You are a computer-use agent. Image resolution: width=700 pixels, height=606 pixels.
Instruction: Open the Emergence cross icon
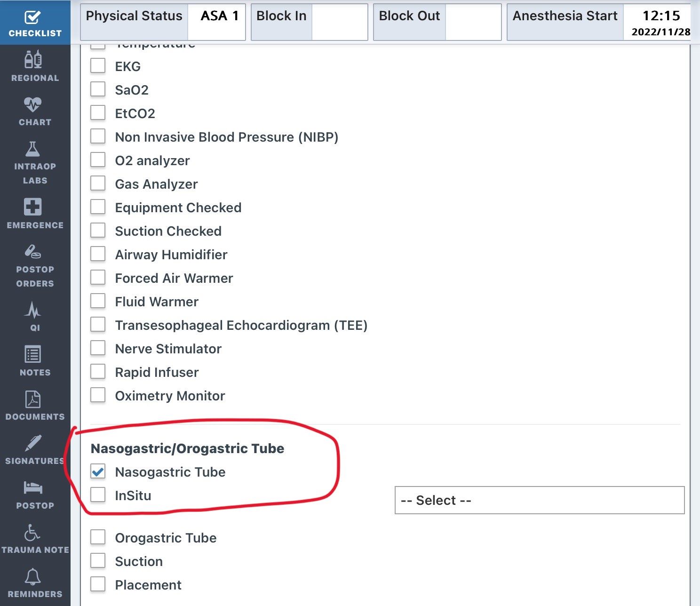click(x=33, y=207)
